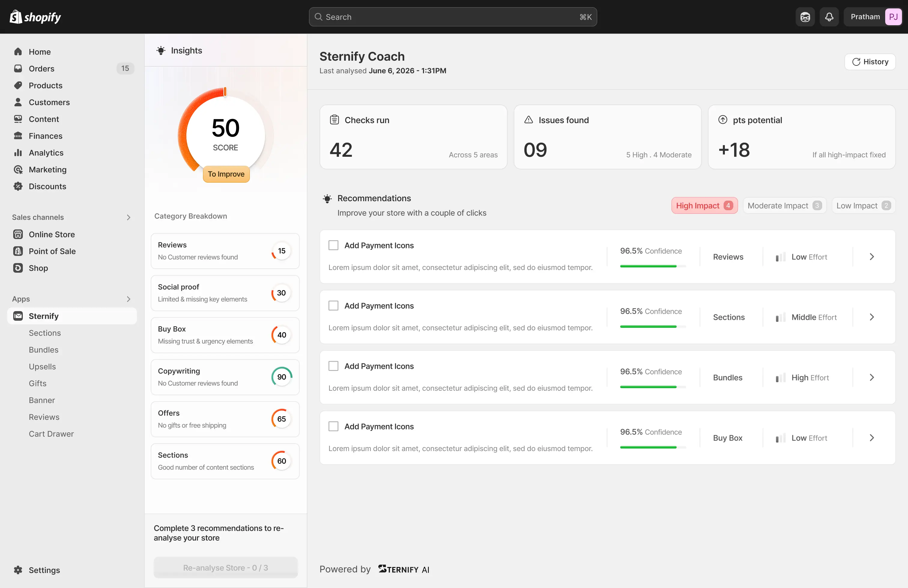
Task: Click the Insights lightbulb icon
Action: pyautogui.click(x=161, y=50)
